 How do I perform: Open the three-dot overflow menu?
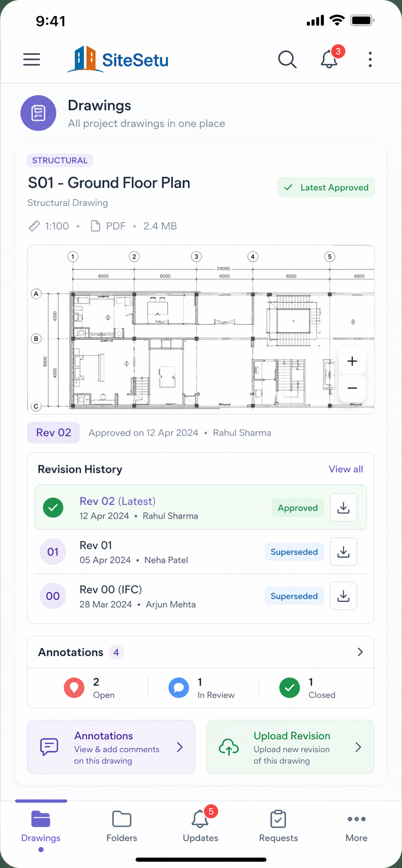(370, 59)
